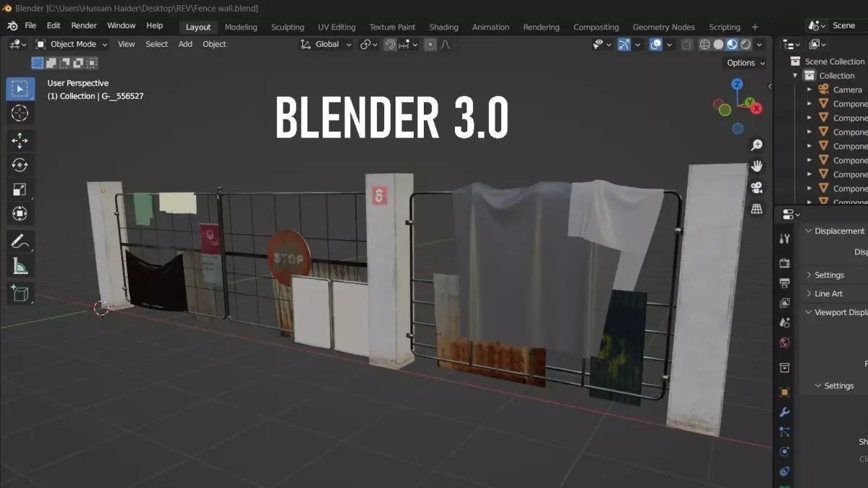This screenshot has height=488, width=868.
Task: Open the Object properties orange square tab
Action: [x=785, y=393]
